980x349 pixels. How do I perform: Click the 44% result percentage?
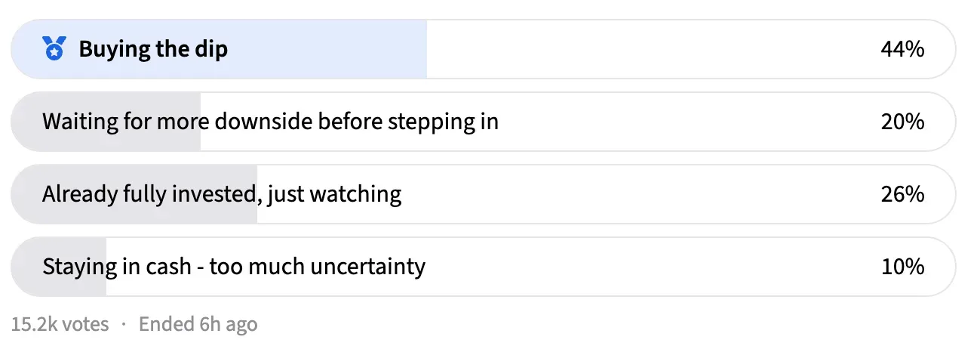(x=902, y=49)
